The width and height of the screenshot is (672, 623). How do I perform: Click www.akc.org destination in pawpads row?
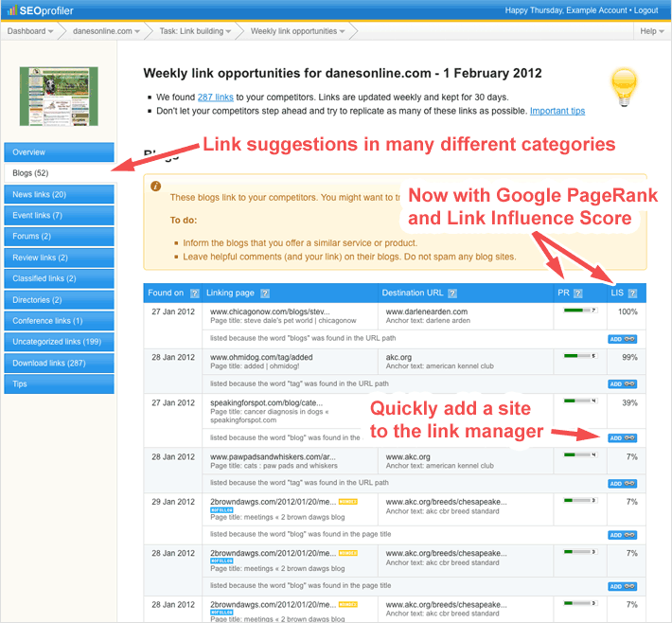(408, 457)
